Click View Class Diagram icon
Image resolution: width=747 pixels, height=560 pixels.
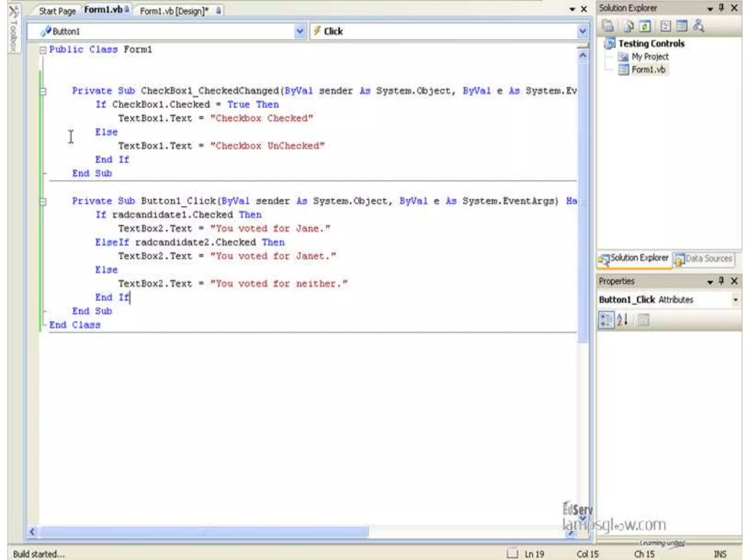coord(698,26)
